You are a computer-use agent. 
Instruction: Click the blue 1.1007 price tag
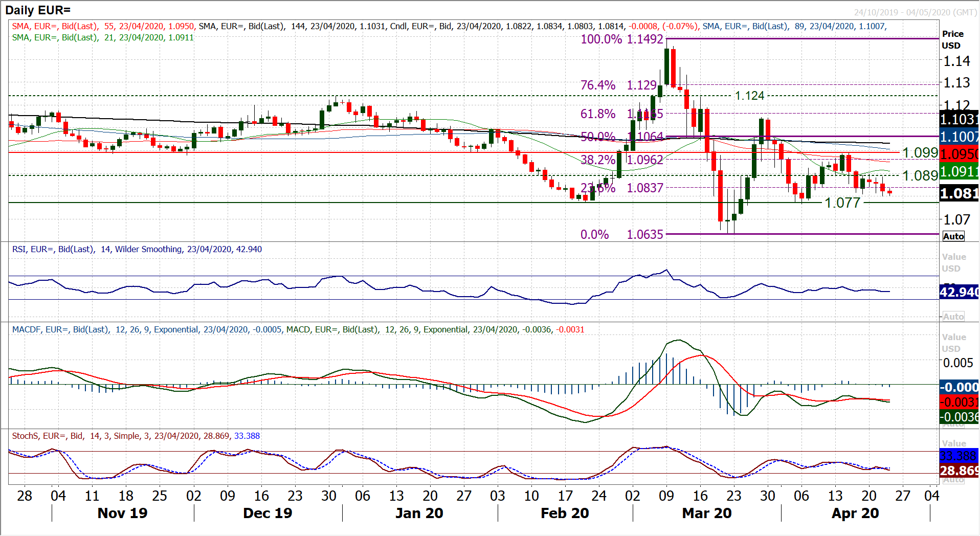959,137
